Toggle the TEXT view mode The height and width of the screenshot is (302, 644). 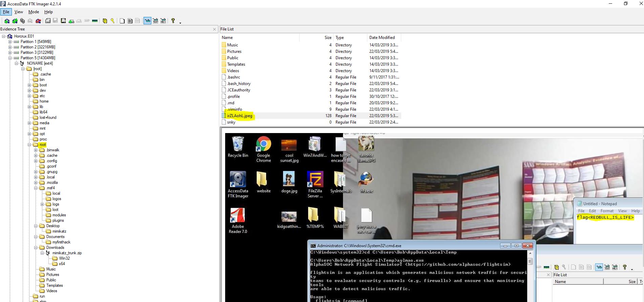click(155, 21)
